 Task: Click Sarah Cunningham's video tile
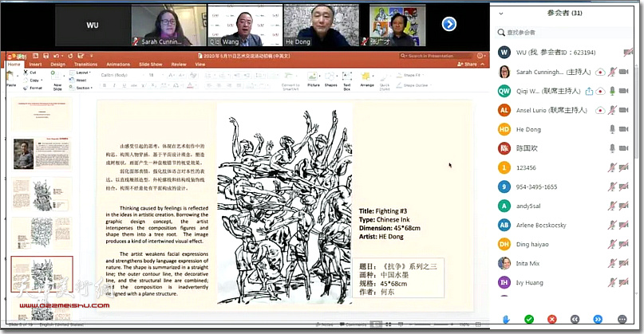tap(169, 26)
